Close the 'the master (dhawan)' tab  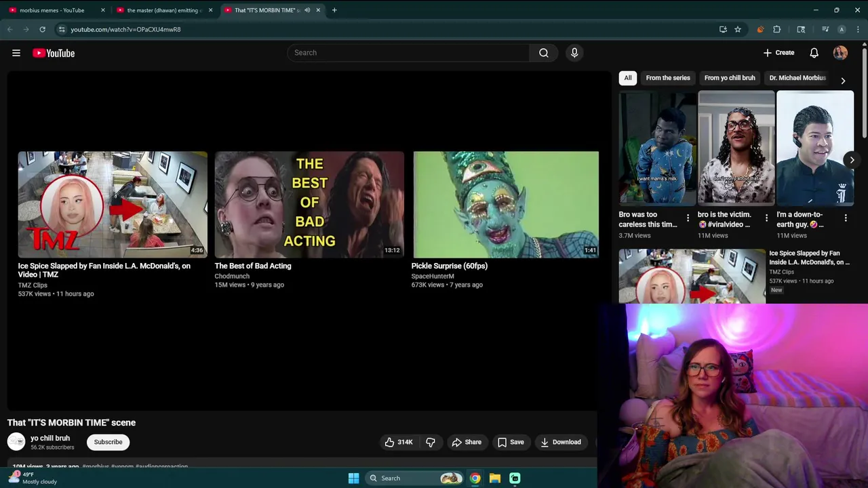pos(210,10)
